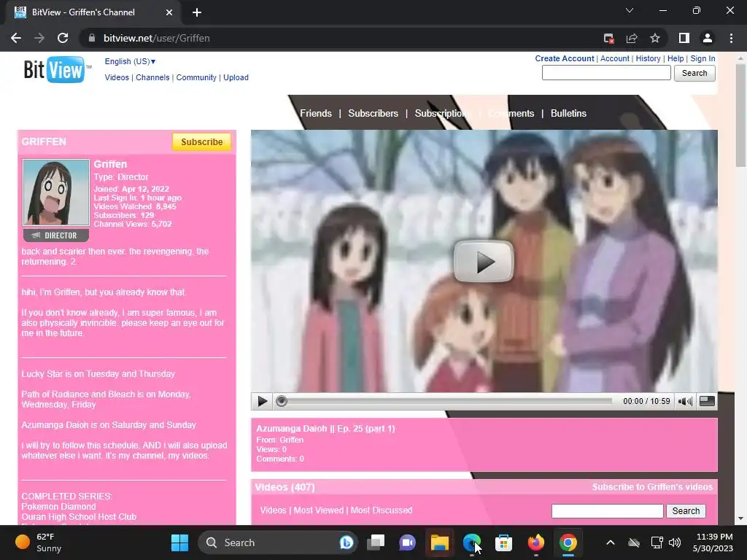
Task: Switch to the Comments channel tab
Action: (511, 113)
